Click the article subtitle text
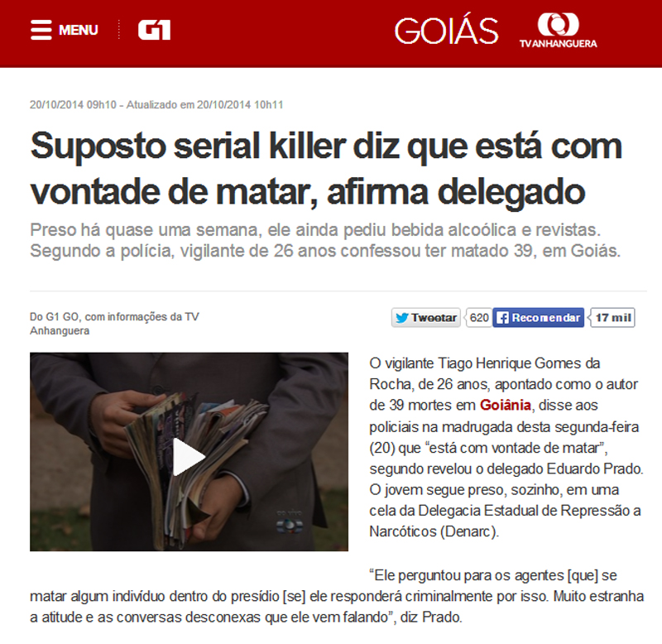Screen dimensions: 662x644 (x=325, y=240)
